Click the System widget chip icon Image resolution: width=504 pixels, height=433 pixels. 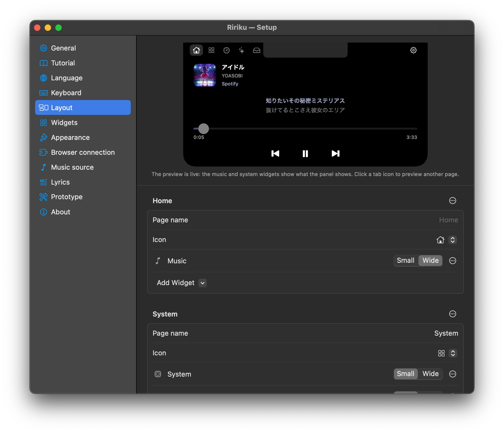[158, 374]
